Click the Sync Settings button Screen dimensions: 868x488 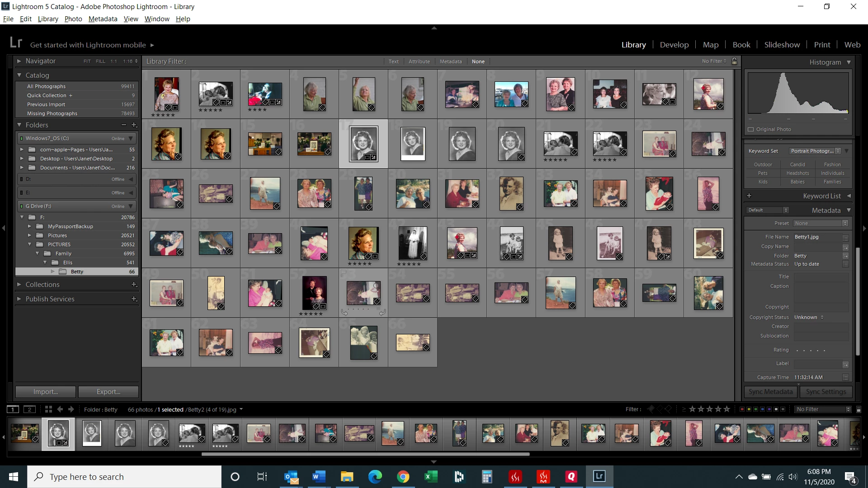(826, 392)
